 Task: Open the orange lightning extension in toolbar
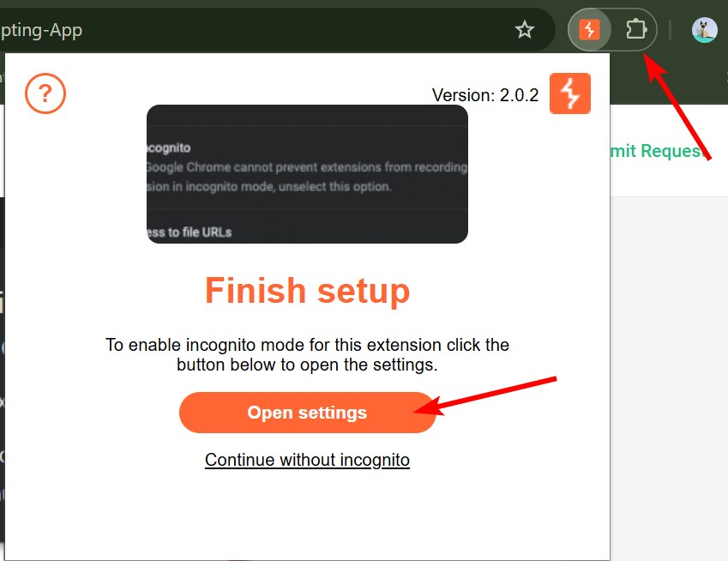point(589,30)
